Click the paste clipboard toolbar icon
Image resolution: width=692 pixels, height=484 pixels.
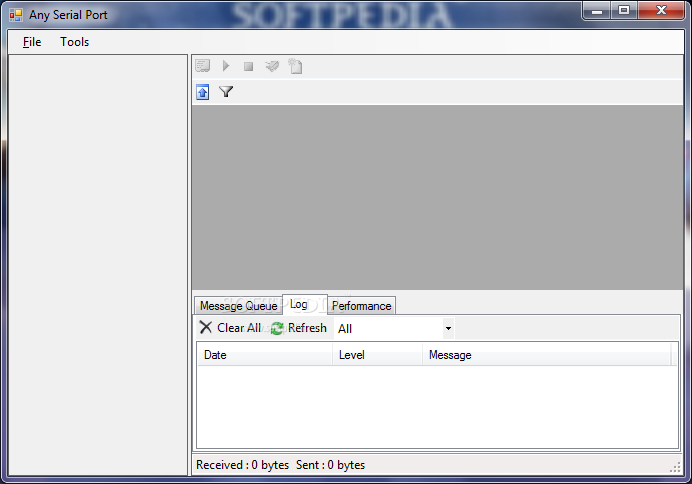pyautogui.click(x=295, y=66)
